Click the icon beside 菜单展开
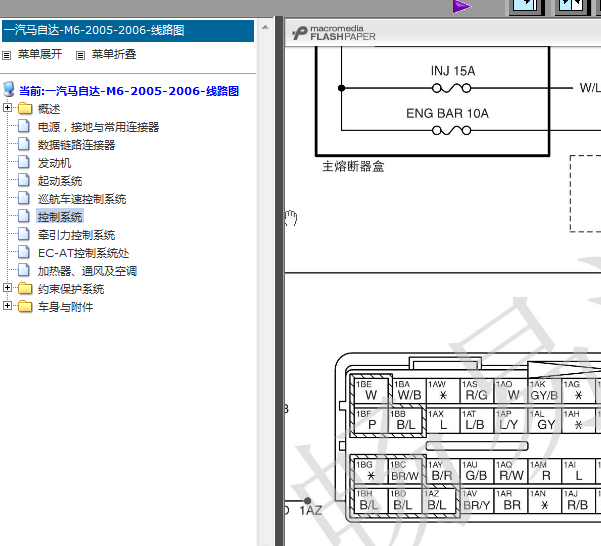 pyautogui.click(x=7, y=56)
